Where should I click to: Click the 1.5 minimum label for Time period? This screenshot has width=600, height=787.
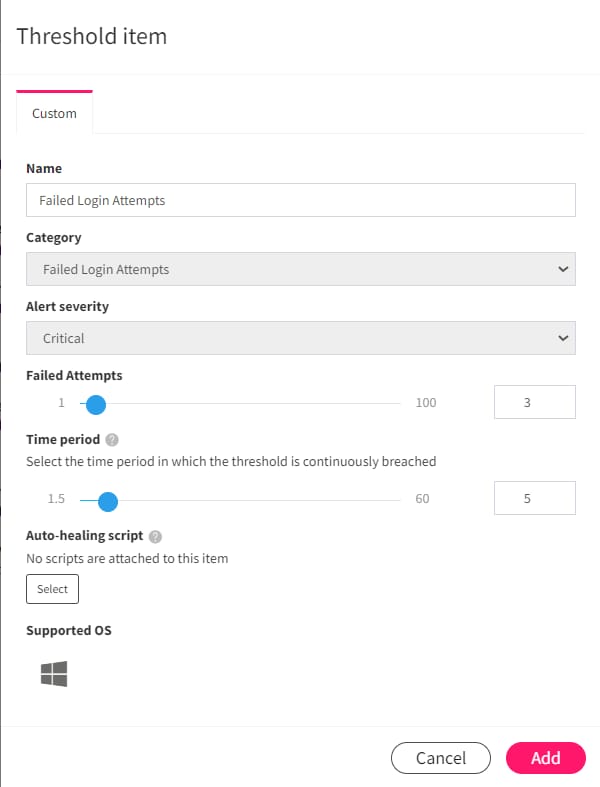point(56,499)
